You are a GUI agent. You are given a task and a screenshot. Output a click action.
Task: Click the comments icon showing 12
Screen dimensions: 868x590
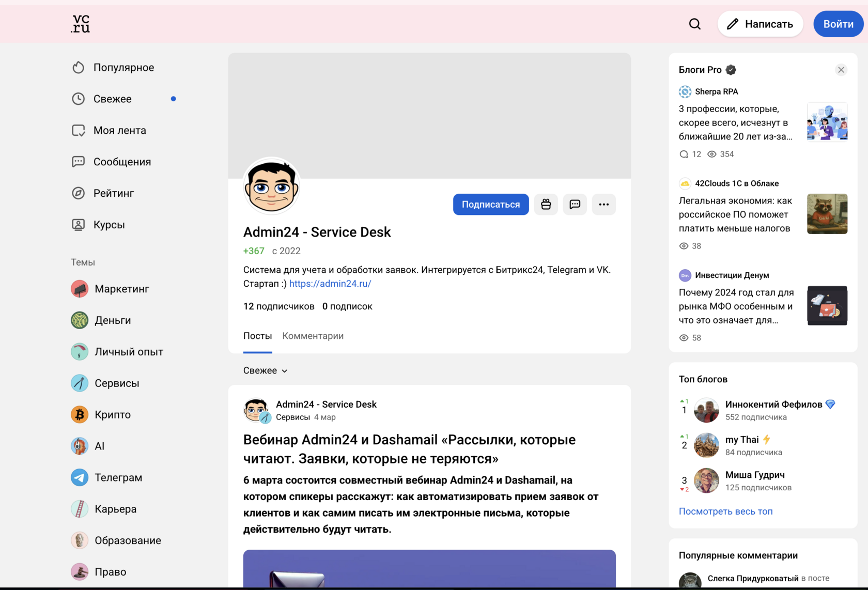(x=684, y=154)
